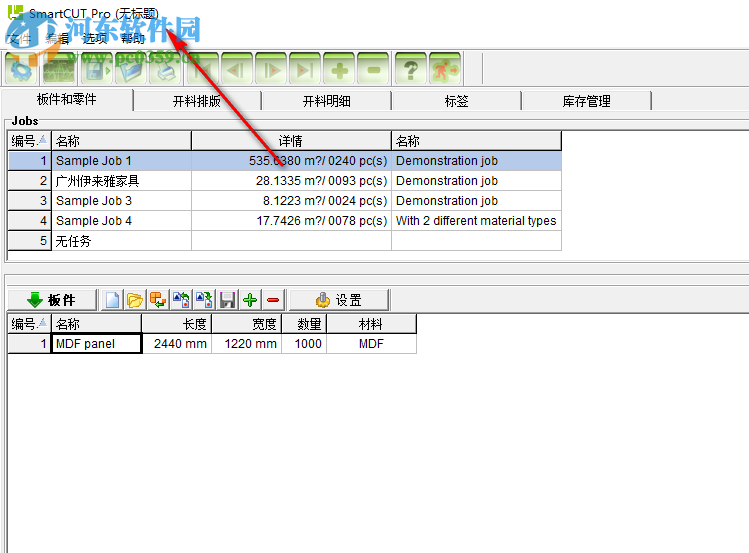
Task: Click the 宽度 column header
Action: pyautogui.click(x=247, y=324)
